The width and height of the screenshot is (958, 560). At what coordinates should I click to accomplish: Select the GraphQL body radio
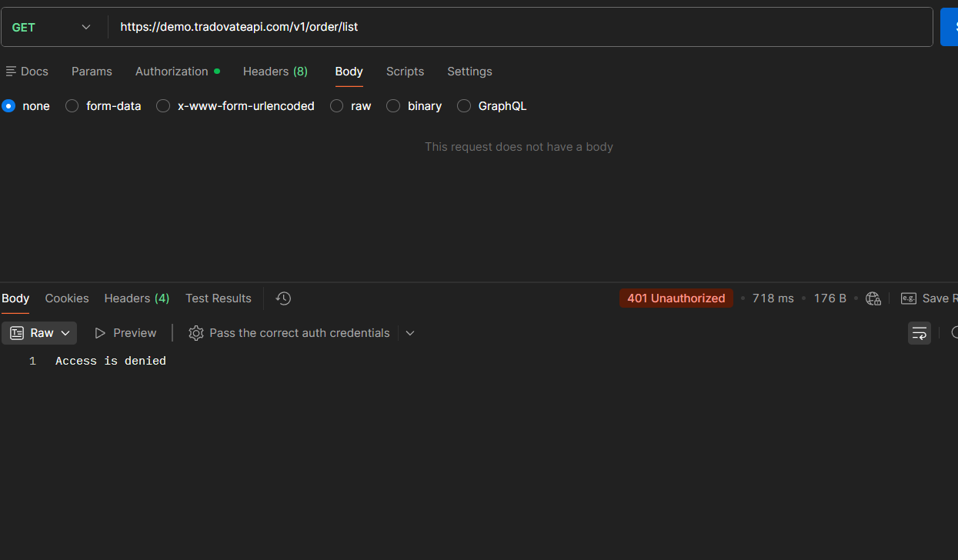(464, 106)
